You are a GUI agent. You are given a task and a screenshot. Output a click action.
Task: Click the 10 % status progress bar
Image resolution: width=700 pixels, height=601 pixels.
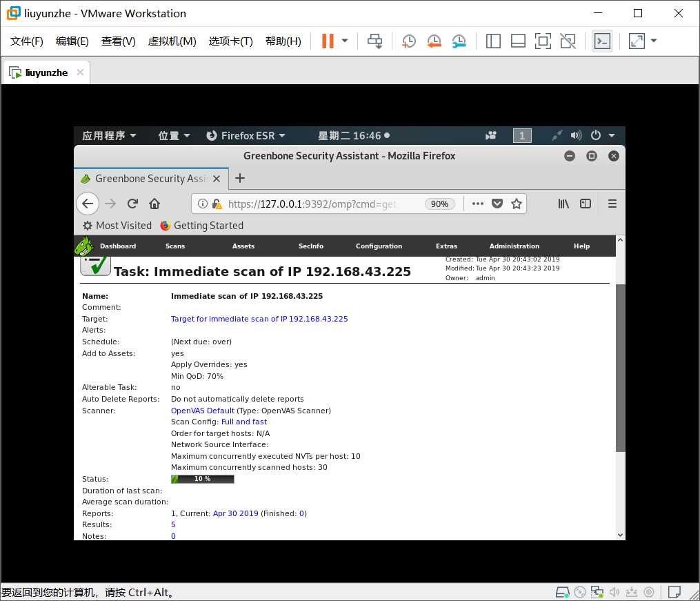203,479
